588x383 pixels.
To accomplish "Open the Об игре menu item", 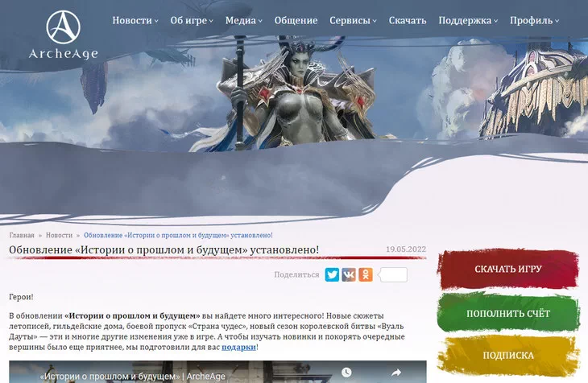I will click(x=188, y=21).
